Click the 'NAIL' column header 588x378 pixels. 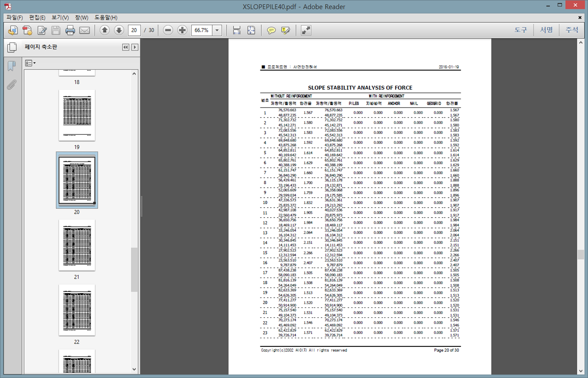[x=414, y=104]
